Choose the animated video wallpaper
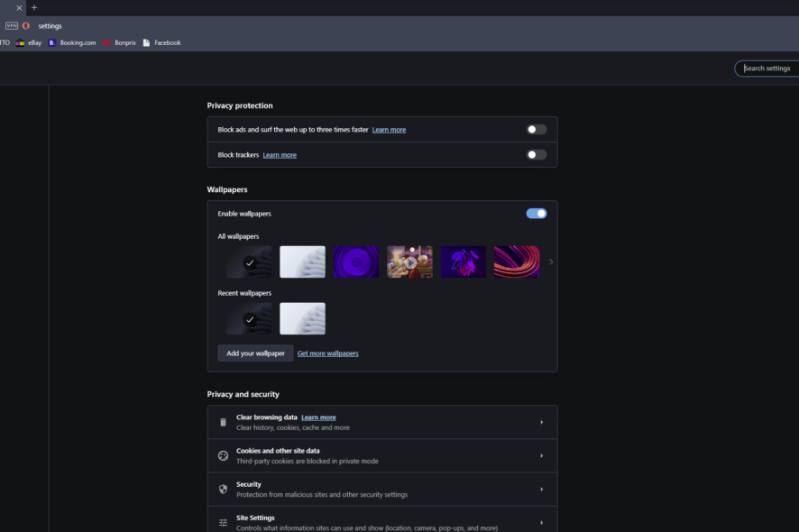Screen dimensions: 799x532 [409, 261]
